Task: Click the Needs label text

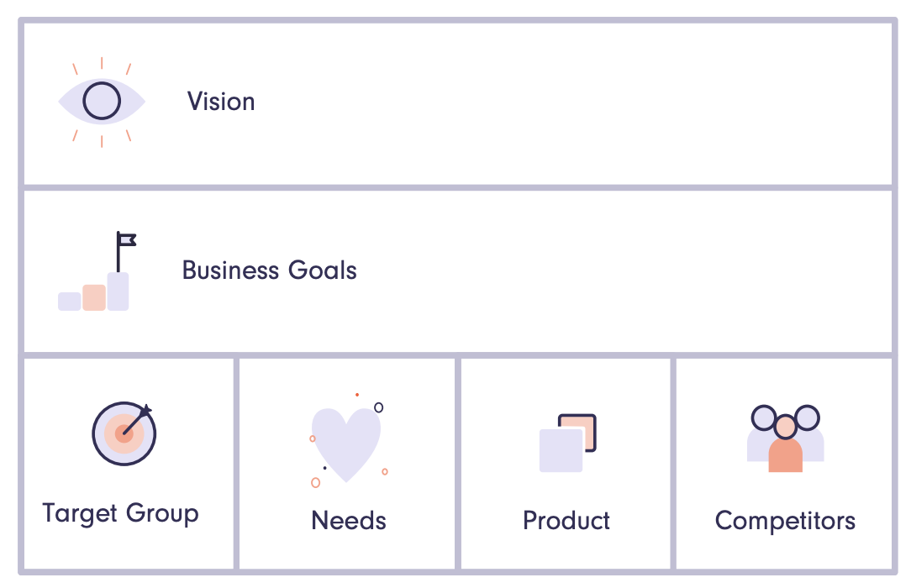Action: click(x=349, y=521)
